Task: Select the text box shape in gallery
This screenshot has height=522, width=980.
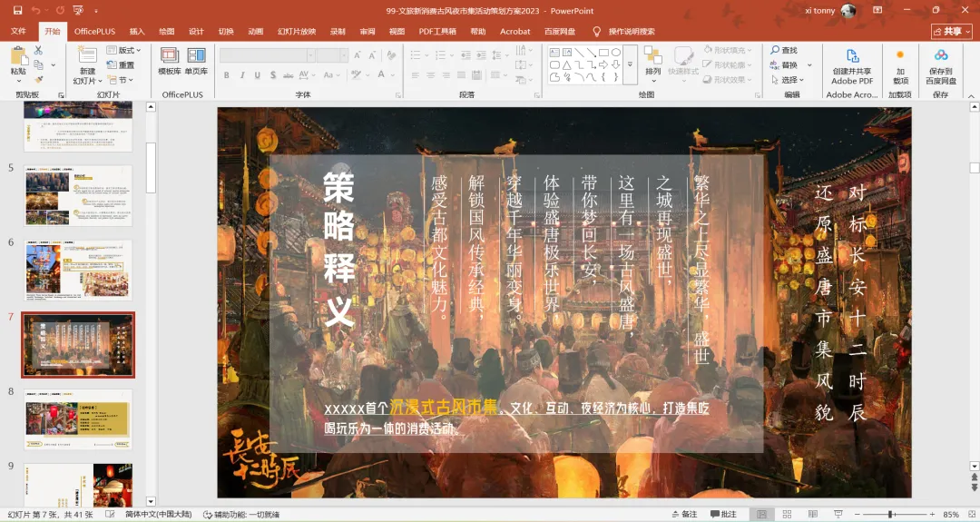Action: point(554,53)
